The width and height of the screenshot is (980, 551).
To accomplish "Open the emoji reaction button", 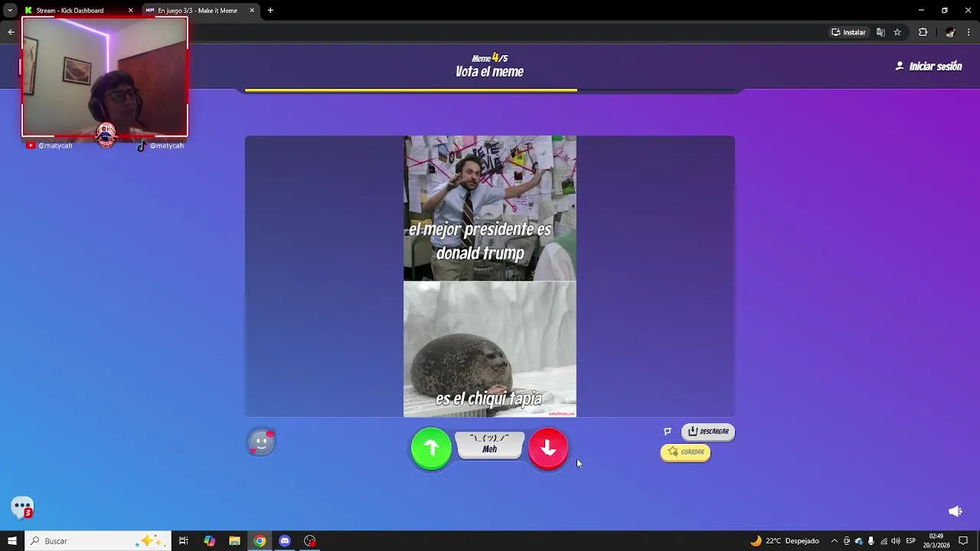I will (x=261, y=442).
